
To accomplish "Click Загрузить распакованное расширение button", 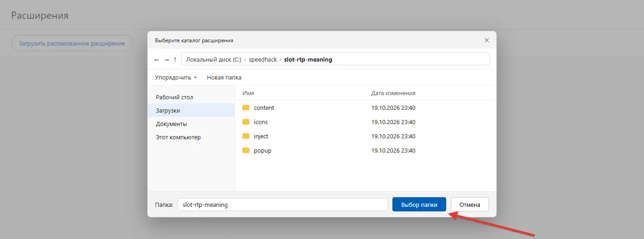I will [x=72, y=44].
